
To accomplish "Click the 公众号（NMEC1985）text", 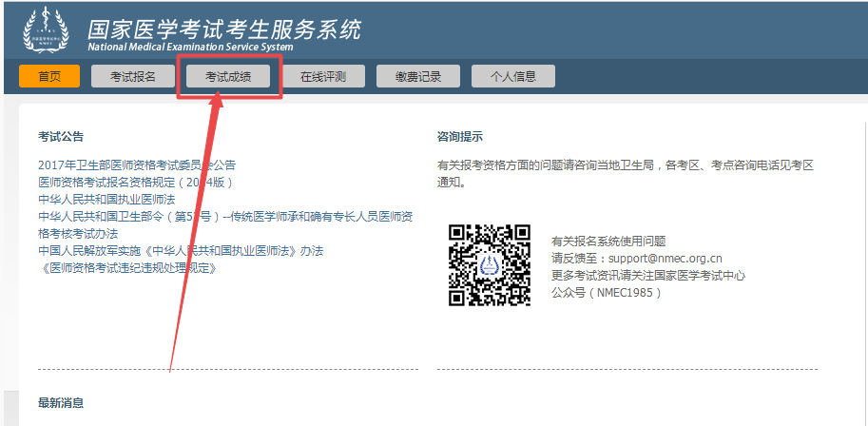I will click(x=606, y=292).
